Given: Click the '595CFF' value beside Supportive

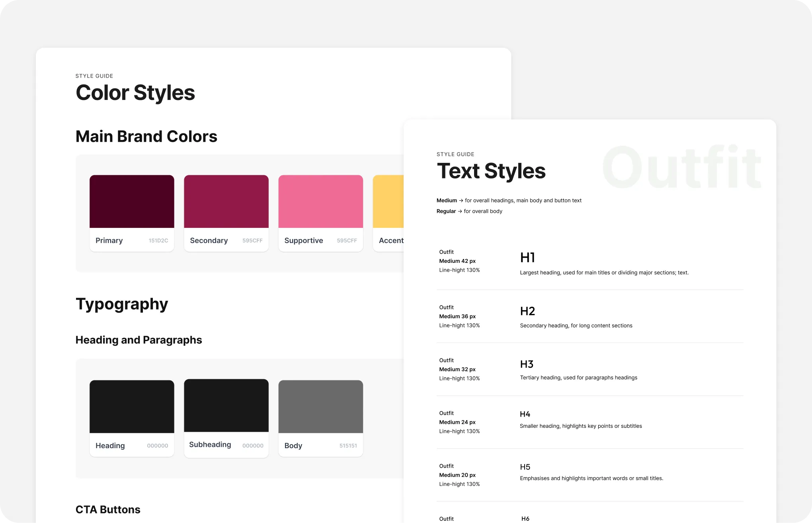Looking at the screenshot, I should point(347,241).
